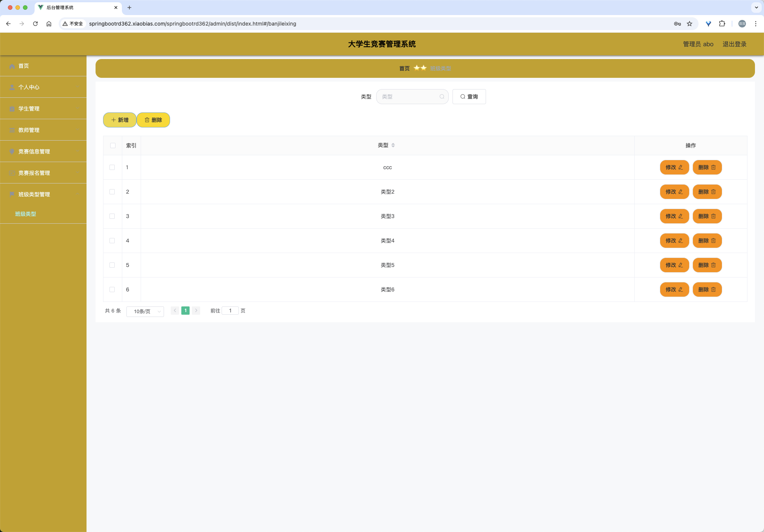Image resolution: width=764 pixels, height=532 pixels.
Task: Go back in browser history
Action: (8, 24)
